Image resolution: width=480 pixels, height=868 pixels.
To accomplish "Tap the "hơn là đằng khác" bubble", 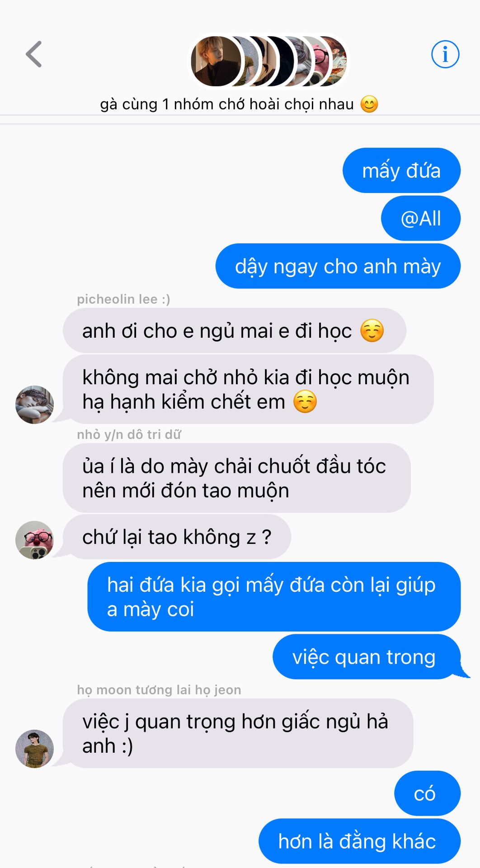I will pyautogui.click(x=359, y=841).
